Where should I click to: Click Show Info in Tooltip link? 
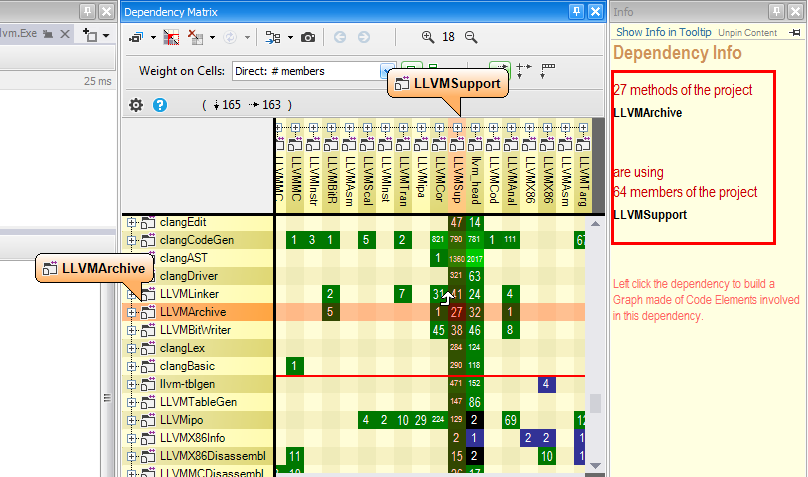pos(664,32)
